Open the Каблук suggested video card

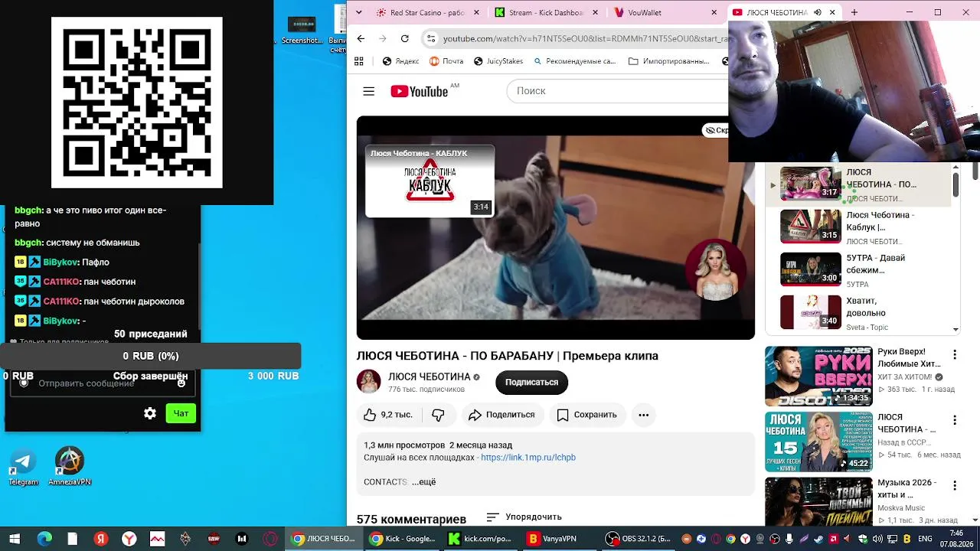tap(430, 181)
